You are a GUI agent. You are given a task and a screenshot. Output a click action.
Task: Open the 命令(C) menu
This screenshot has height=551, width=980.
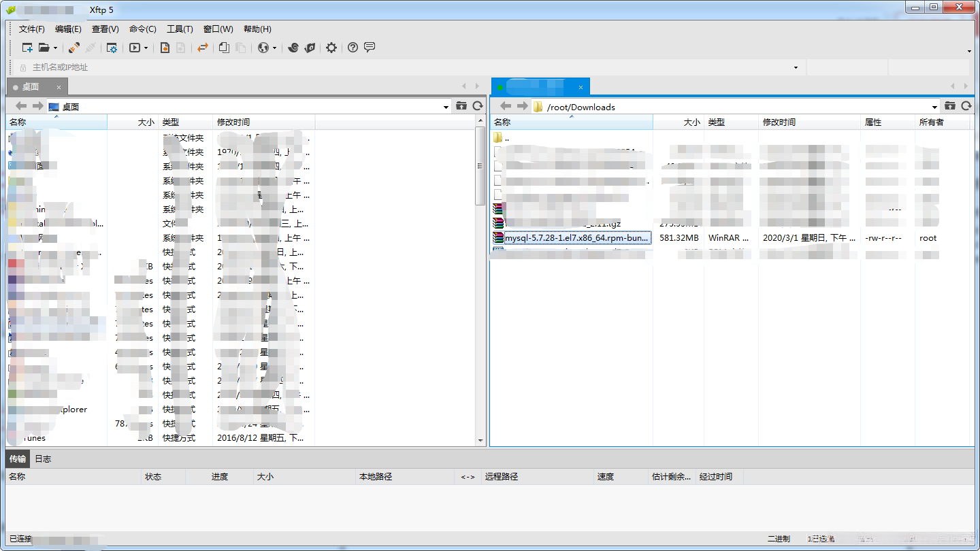(143, 29)
